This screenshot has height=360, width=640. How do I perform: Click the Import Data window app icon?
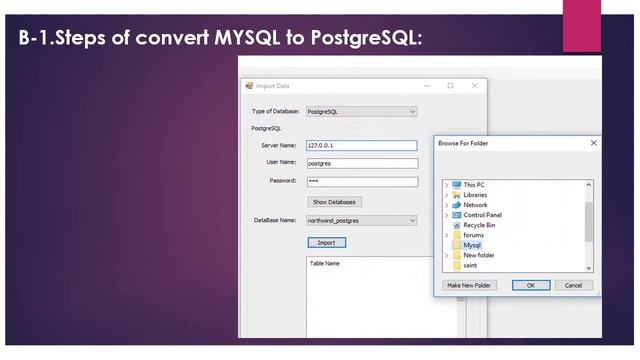(x=249, y=86)
